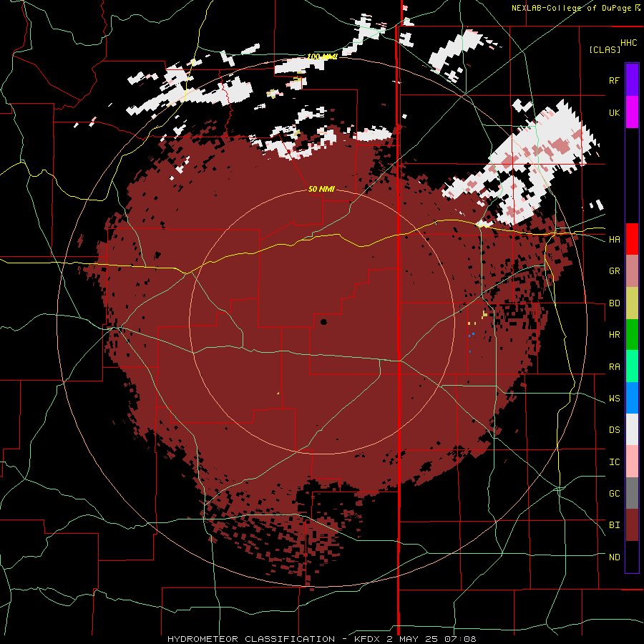Image resolution: width=644 pixels, height=644 pixels.
Task: Click the UK magenta legend swatch
Action: coord(632,112)
